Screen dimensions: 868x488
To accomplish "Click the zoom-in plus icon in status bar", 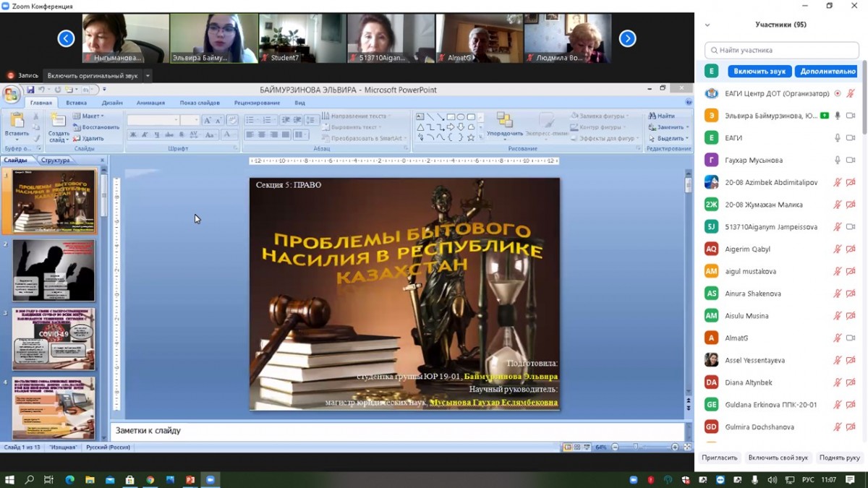I will (x=675, y=448).
